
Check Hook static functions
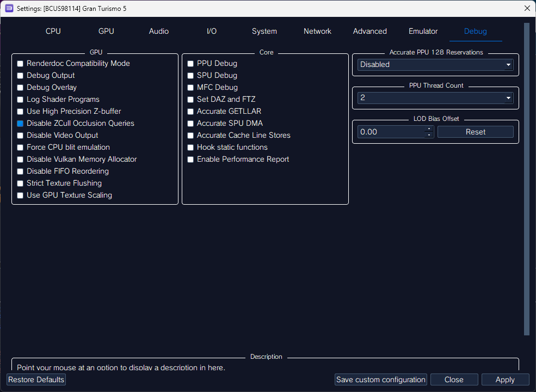pos(190,148)
